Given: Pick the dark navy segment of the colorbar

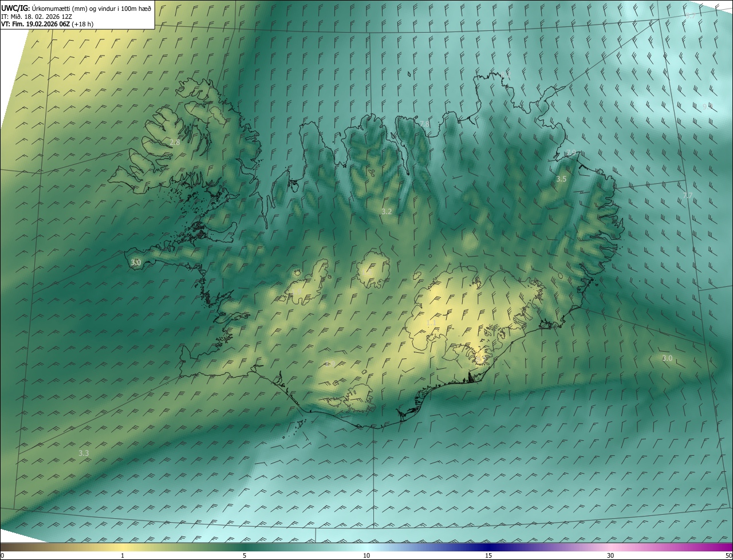Looking at the screenshot, I should tap(488, 547).
